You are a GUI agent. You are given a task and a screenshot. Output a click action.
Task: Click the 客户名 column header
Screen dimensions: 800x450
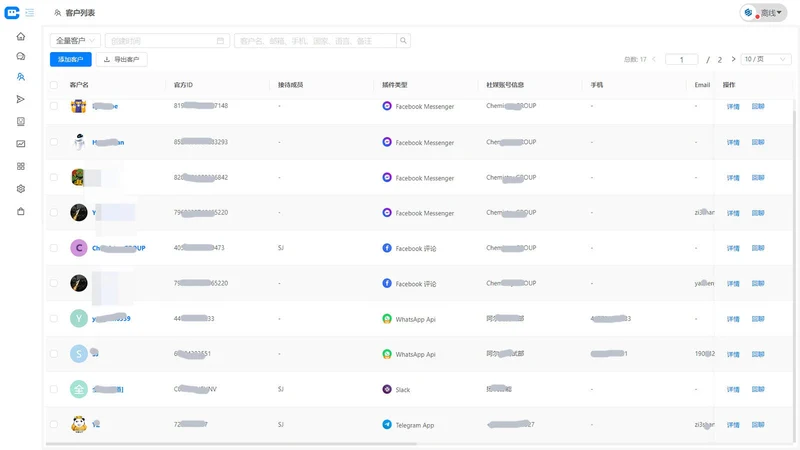click(x=79, y=85)
